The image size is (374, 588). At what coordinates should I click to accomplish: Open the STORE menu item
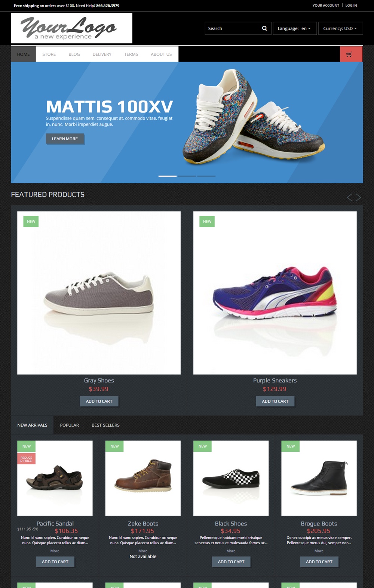coord(49,54)
